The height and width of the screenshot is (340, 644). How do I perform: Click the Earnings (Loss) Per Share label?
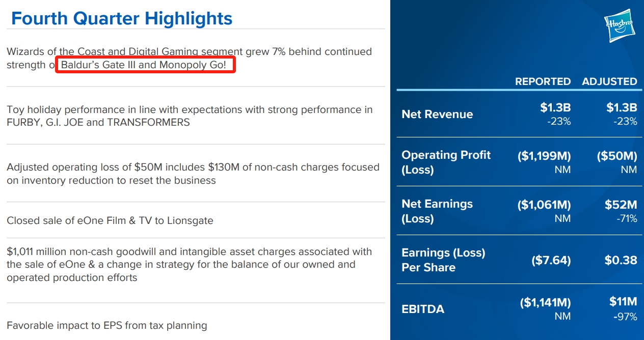(x=443, y=260)
